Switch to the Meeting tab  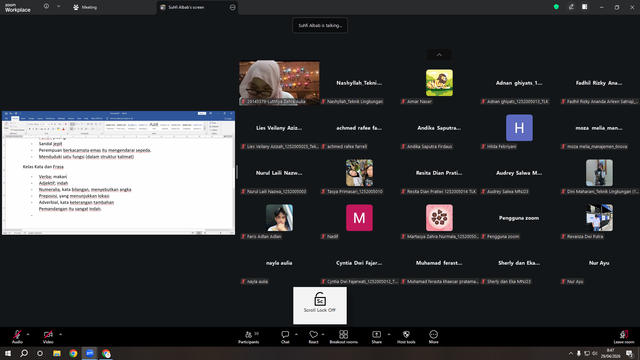[85, 7]
